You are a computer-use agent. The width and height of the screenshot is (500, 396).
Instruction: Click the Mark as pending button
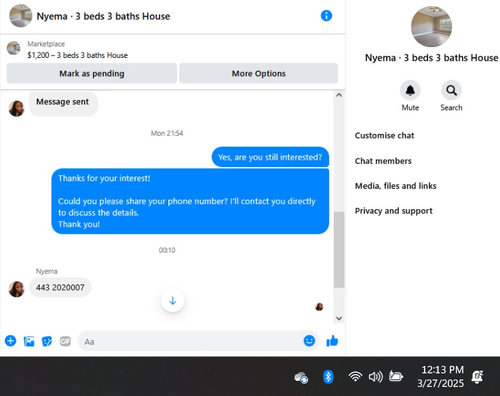92,73
